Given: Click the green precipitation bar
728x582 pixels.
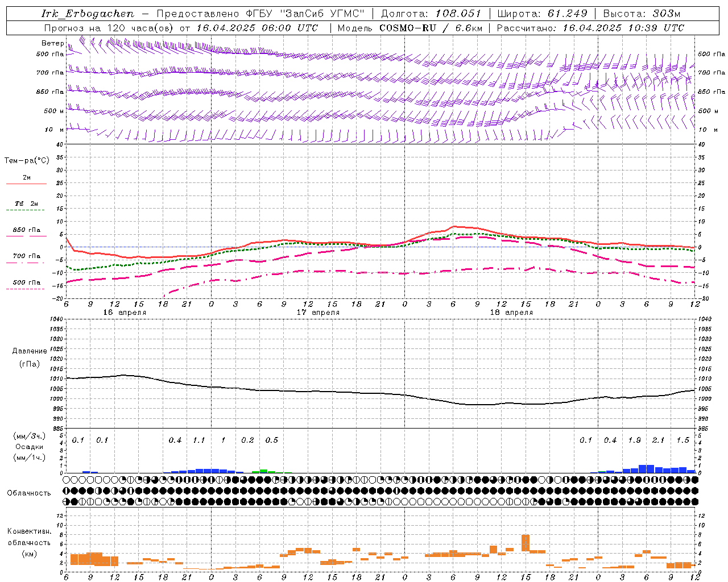Looking at the screenshot, I should (263, 471).
